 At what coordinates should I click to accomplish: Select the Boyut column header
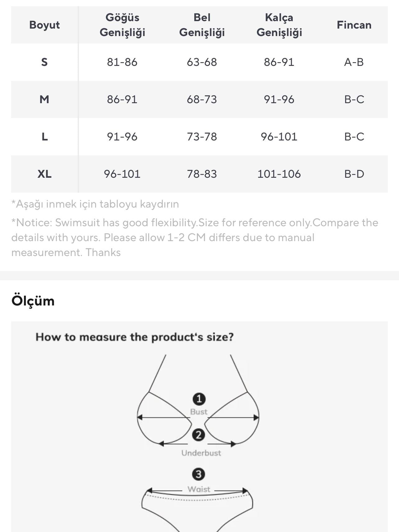tap(44, 25)
